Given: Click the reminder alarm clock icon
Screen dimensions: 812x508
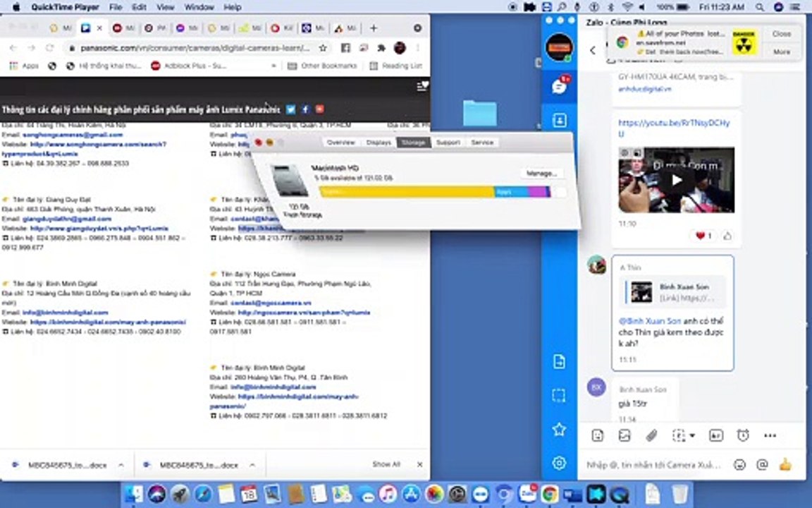Looking at the screenshot, I should coord(743,435).
